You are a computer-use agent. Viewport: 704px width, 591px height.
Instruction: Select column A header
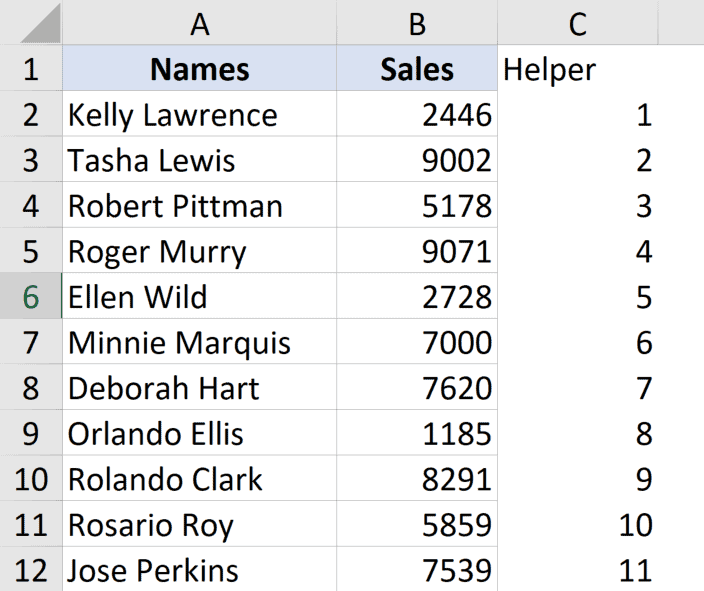click(199, 24)
